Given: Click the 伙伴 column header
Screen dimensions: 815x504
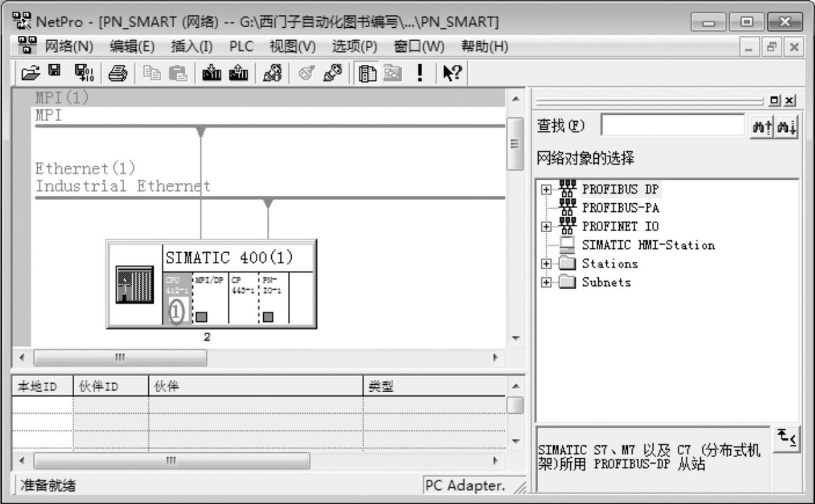Looking at the screenshot, I should (x=255, y=386).
